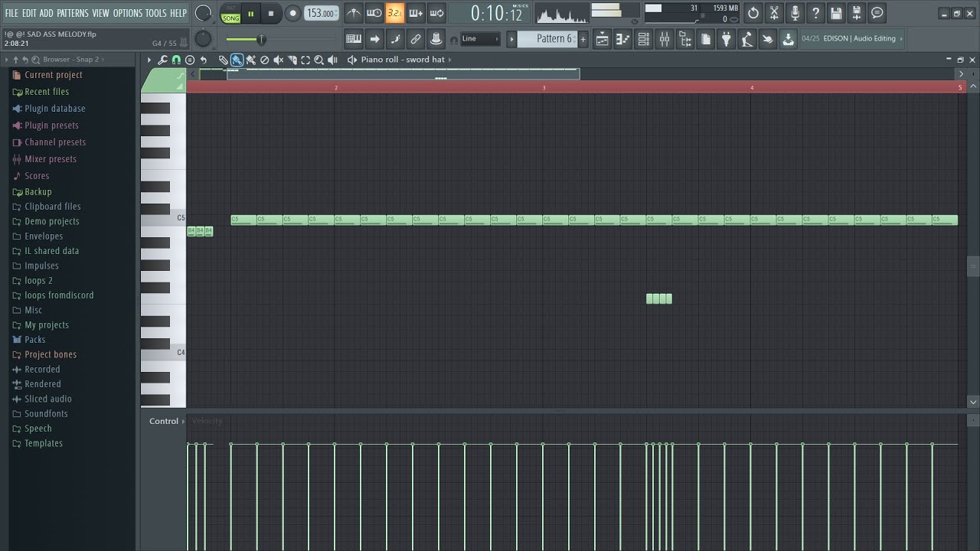
Task: Click the EDISON Audio Editing hint panel
Action: coord(852,38)
